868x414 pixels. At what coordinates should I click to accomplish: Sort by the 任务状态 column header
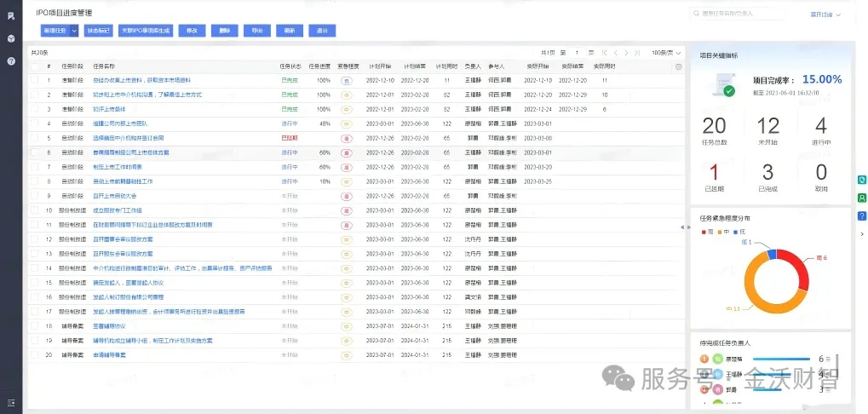coord(290,66)
